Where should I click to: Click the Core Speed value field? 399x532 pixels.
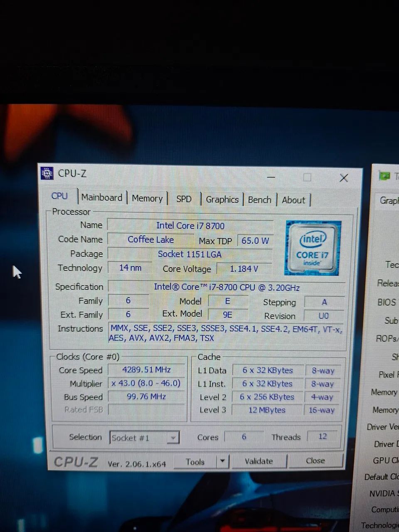point(146,369)
